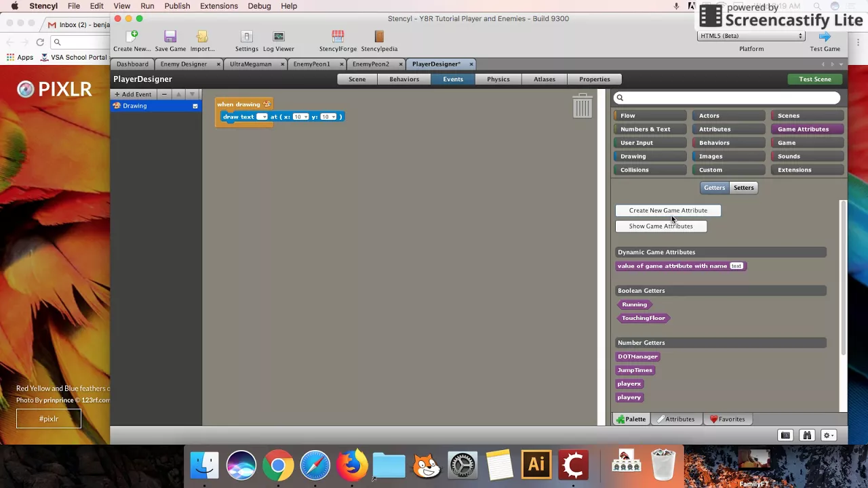Click the TouchingFloor boolean getter block

click(644, 318)
